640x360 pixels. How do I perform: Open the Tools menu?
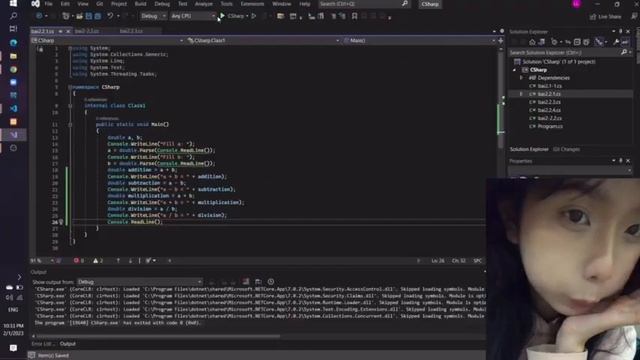pyautogui.click(x=227, y=4)
